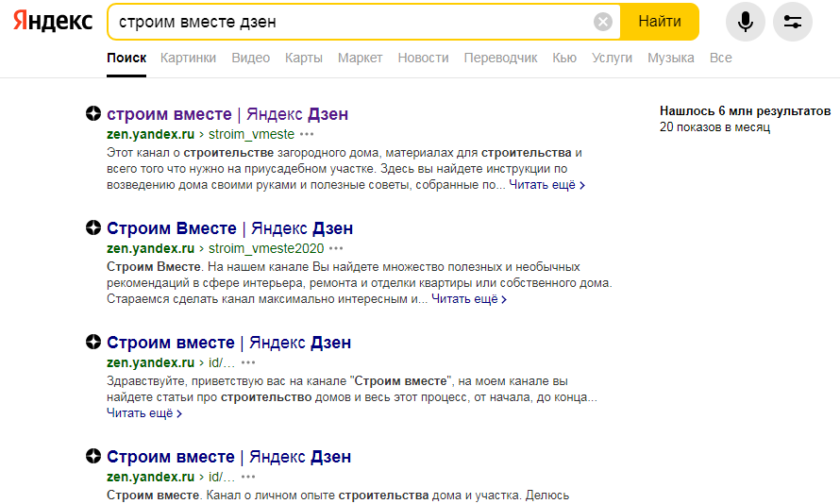This screenshot has width=840, height=504.
Task: Switch to the Музыка tab
Action: point(671,58)
